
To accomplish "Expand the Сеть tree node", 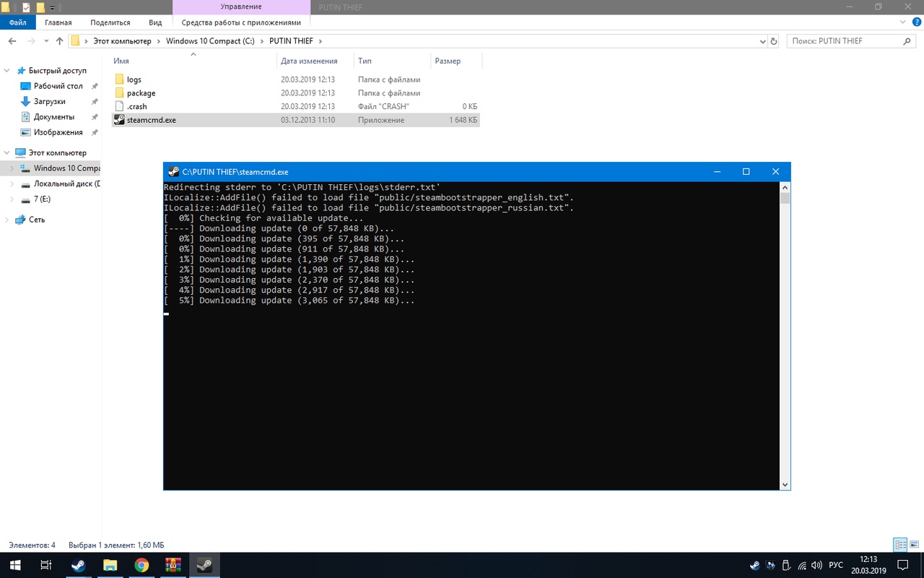I will click(x=7, y=220).
